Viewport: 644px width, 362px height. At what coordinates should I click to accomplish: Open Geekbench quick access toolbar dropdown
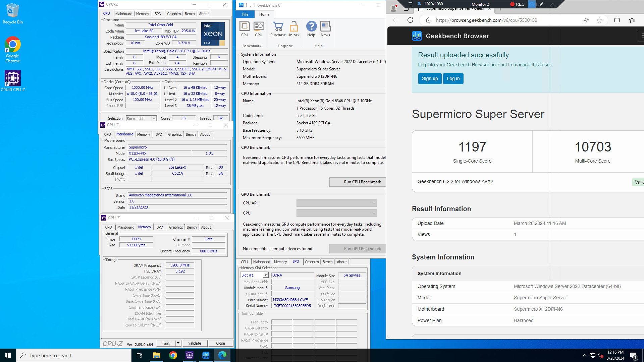point(251,5)
